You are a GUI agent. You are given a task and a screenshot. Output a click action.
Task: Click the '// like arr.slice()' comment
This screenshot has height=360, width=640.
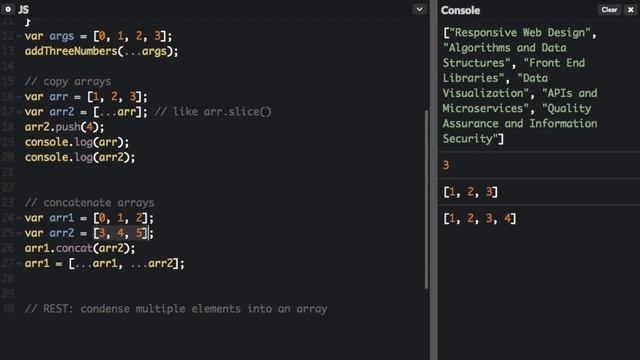(x=213, y=112)
